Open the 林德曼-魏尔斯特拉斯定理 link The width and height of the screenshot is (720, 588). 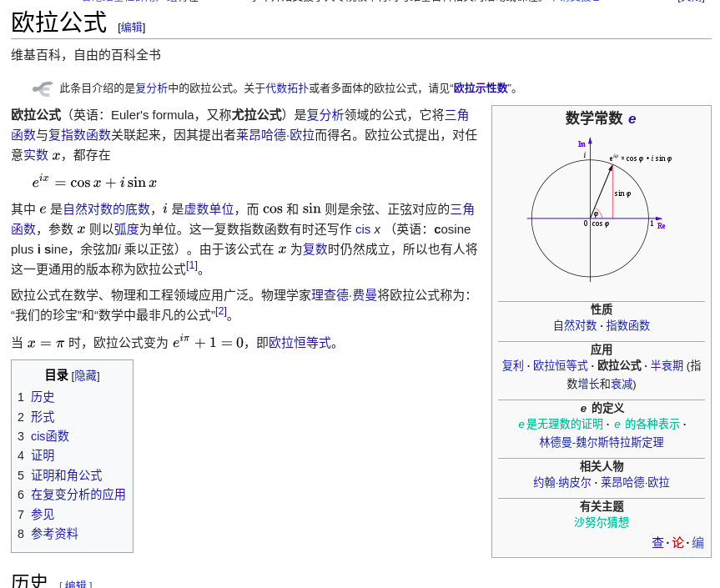coord(602,443)
